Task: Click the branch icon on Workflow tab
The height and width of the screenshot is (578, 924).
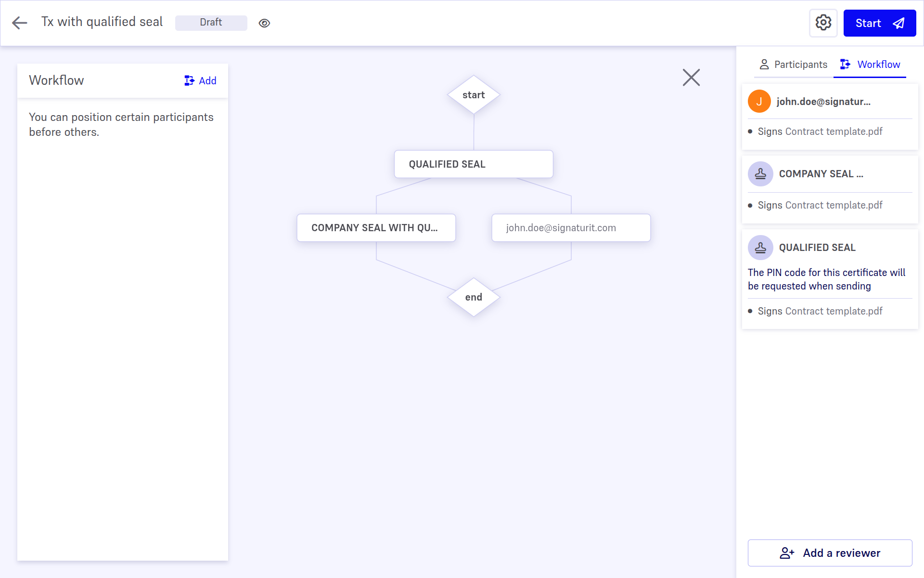Action: (x=845, y=64)
